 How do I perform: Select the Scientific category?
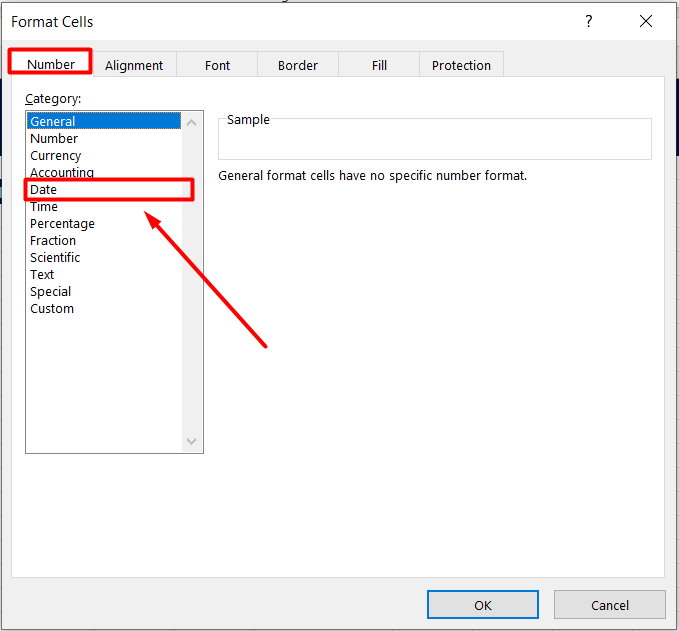[x=104, y=258]
